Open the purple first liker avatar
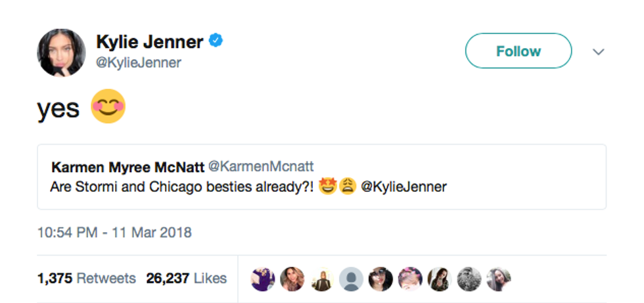Image resolution: width=644 pixels, height=303 pixels. point(263,279)
